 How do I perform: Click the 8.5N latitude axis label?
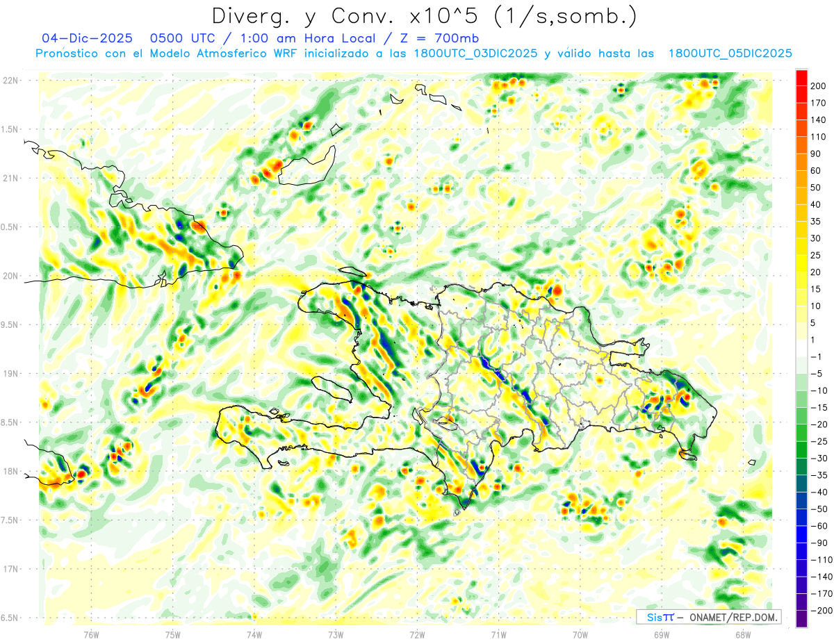point(10,422)
